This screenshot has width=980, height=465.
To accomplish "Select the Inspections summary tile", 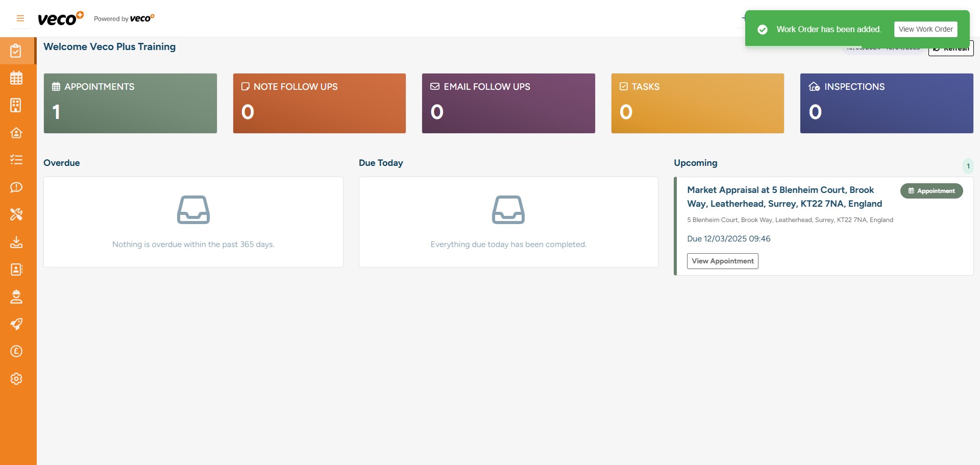I will point(886,103).
